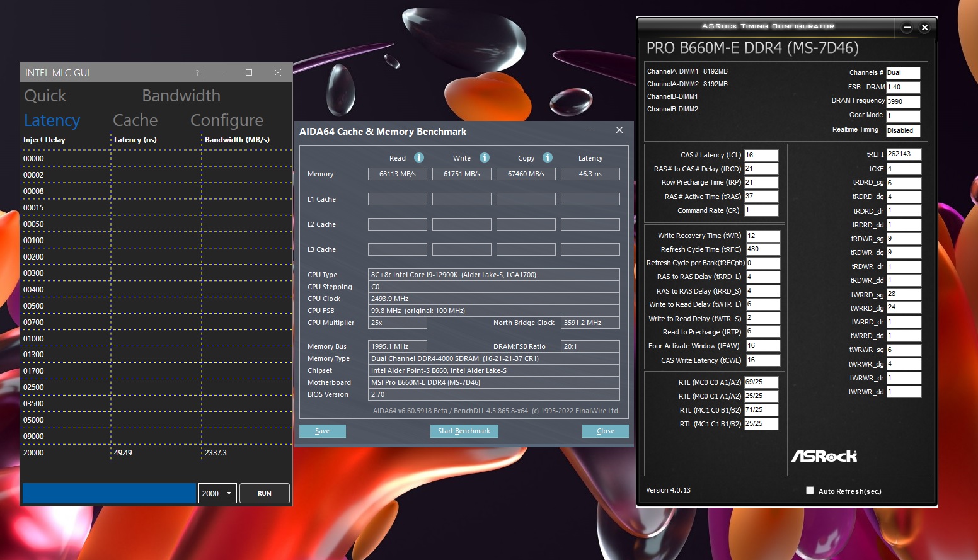
Task: Click the Memory Write result 61751 MB/s
Action: [x=462, y=174]
